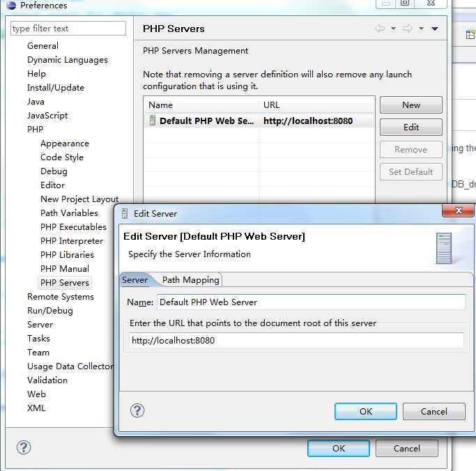Select XML preferences item
The image size is (476, 471).
(x=36, y=408)
